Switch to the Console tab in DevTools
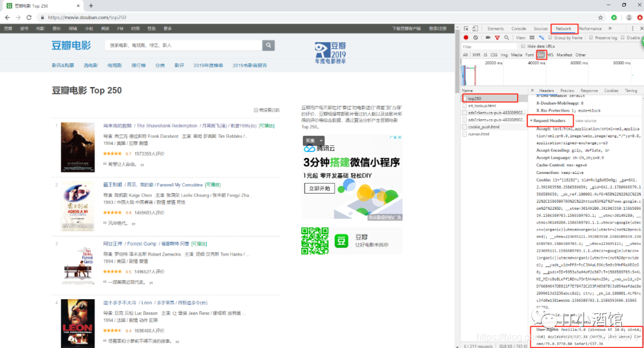Image resolution: width=644 pixels, height=348 pixels. [x=519, y=29]
